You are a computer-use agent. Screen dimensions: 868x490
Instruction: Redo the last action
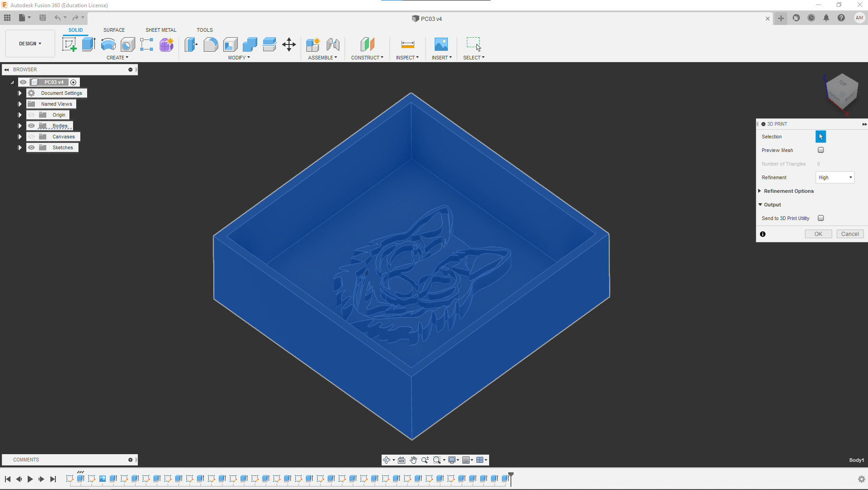tap(75, 18)
